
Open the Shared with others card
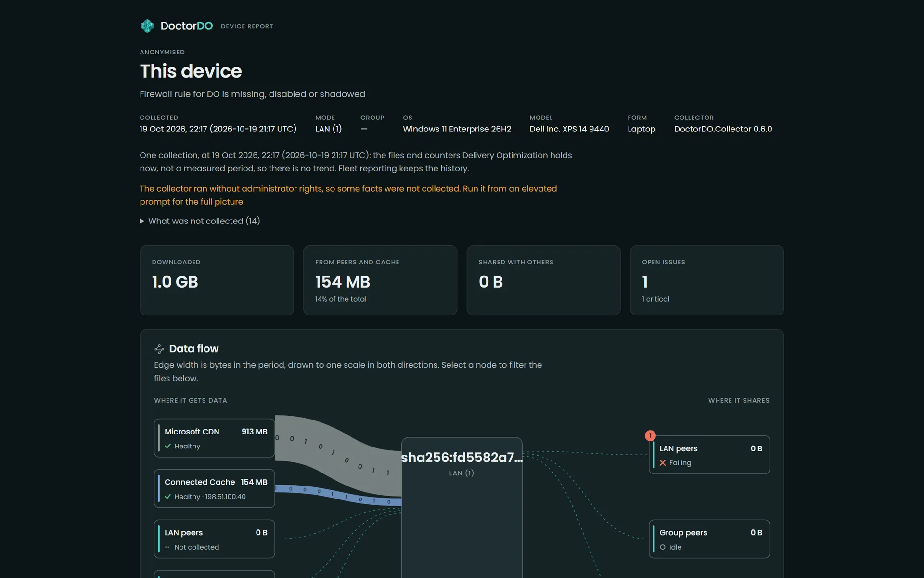coord(543,280)
